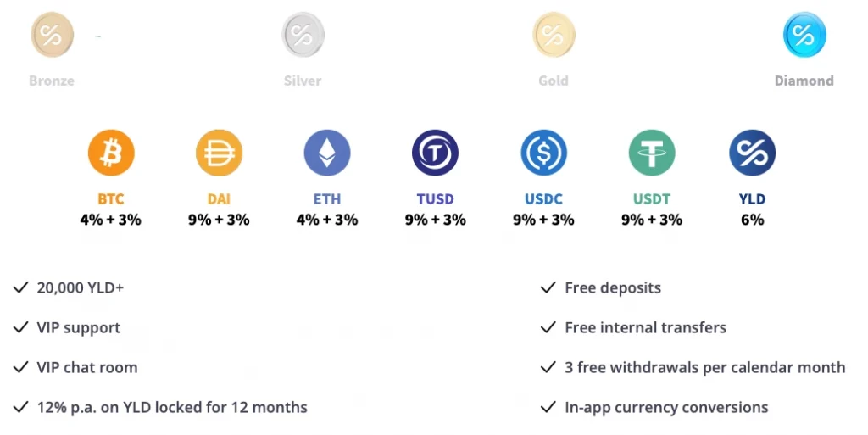Click the DAI stablecoin icon

219,153
